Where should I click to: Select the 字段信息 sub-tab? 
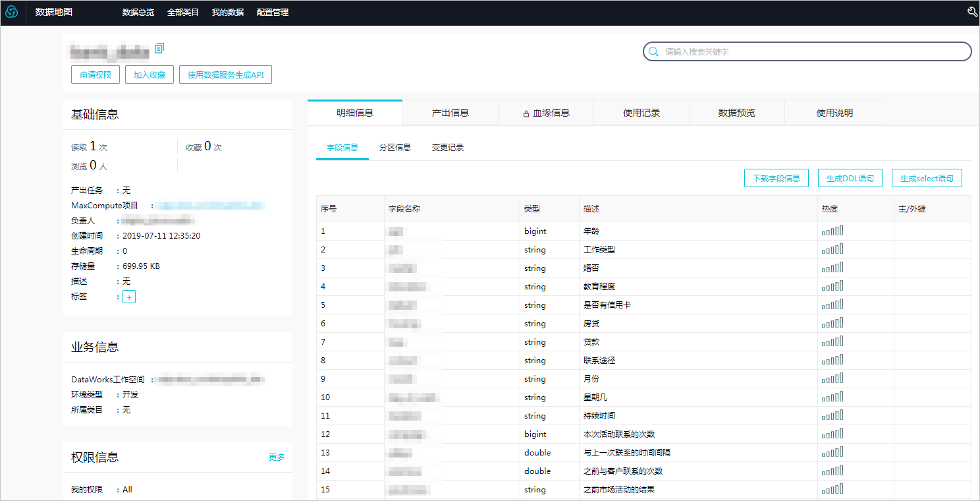(342, 148)
